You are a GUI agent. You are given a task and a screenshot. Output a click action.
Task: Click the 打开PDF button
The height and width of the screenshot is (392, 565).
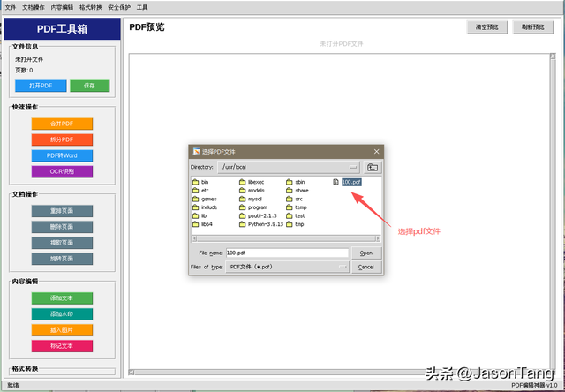pos(41,86)
